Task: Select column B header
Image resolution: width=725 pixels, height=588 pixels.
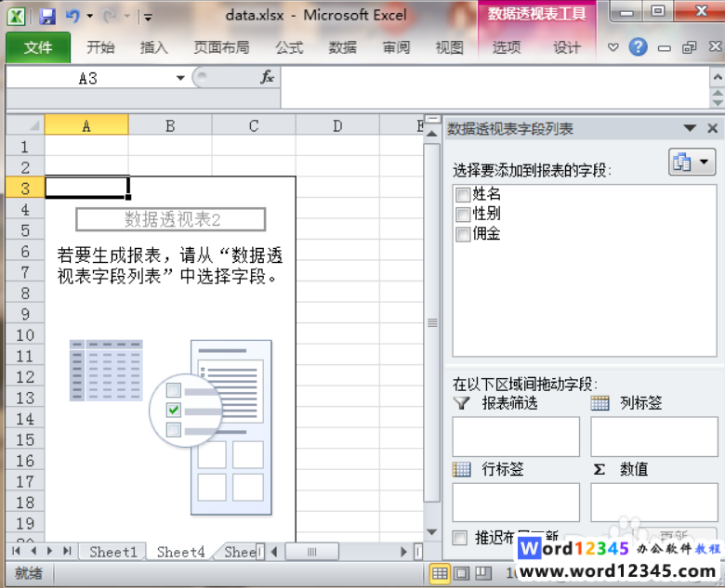Action: pyautogui.click(x=170, y=125)
